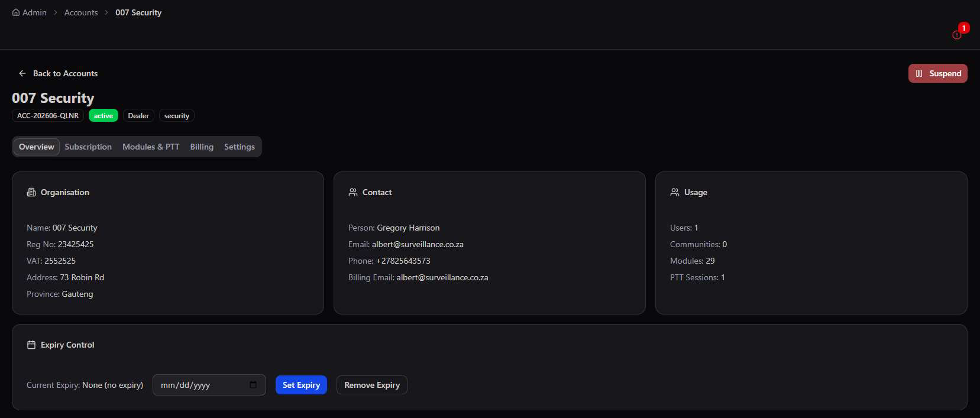Click the Modules: 29 line

click(693, 261)
